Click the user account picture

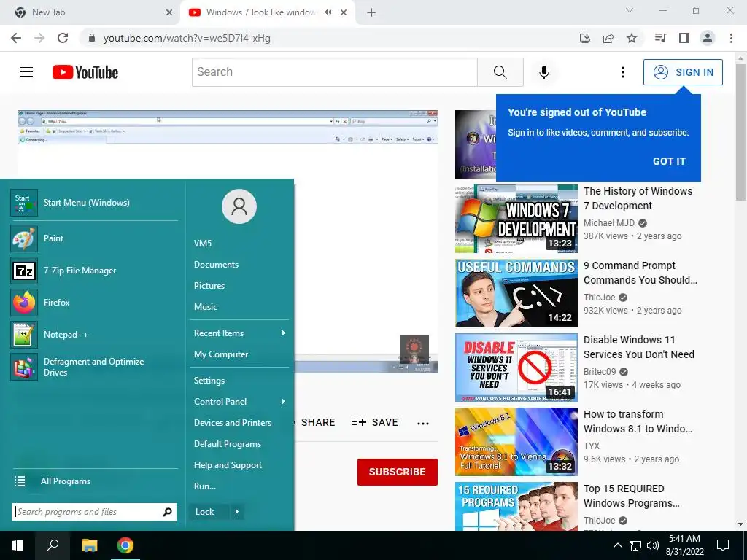tap(239, 206)
